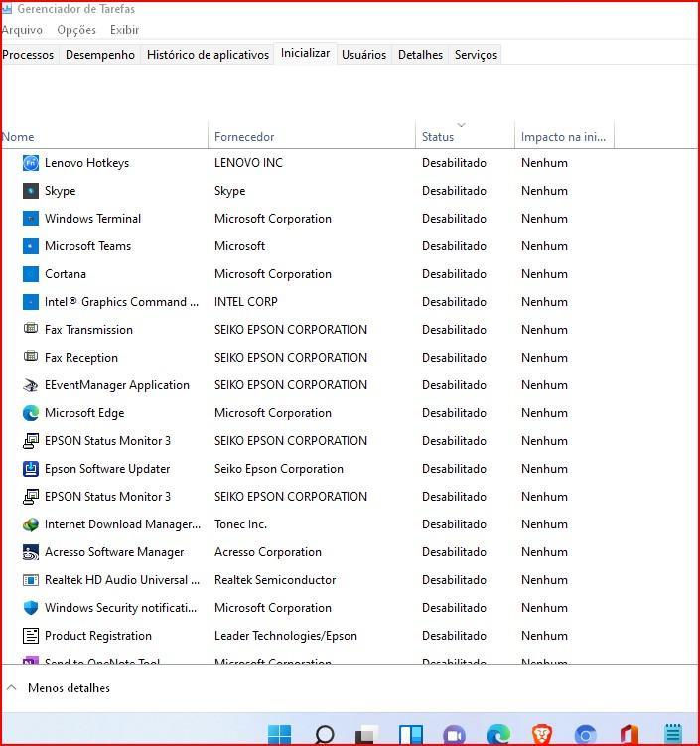Click Desabilitado status for Product Registration
This screenshot has width=700, height=746.
454,636
